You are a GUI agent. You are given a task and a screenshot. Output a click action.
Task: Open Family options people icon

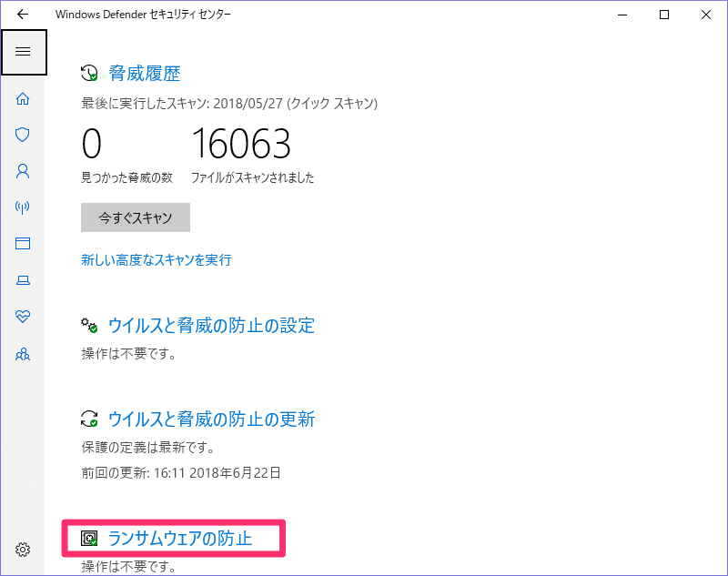pos(23,355)
